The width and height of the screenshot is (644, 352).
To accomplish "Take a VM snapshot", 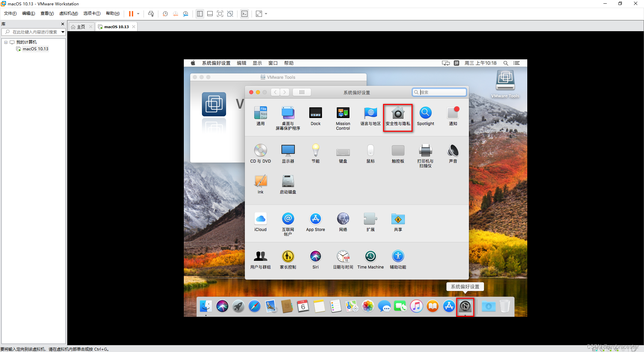I will [x=165, y=14].
